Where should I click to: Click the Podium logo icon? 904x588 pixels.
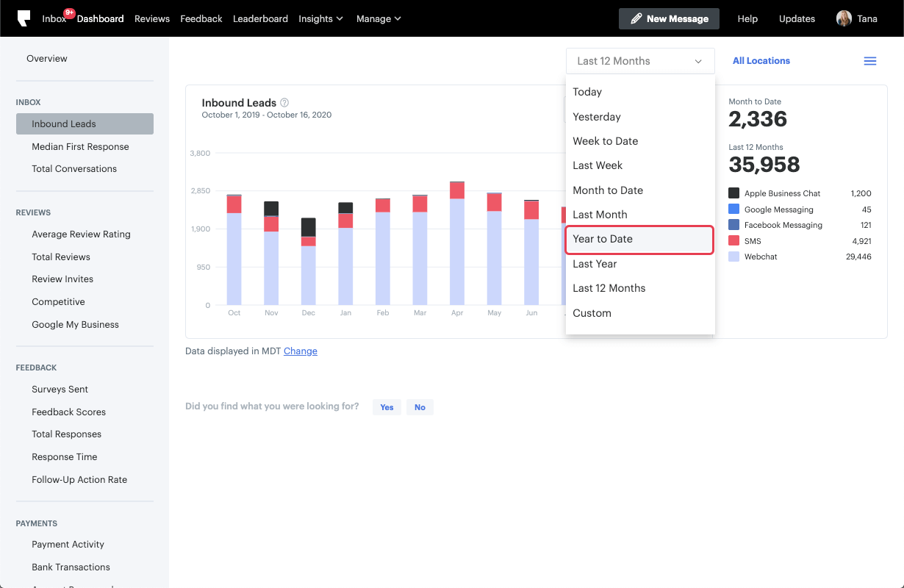click(x=24, y=18)
